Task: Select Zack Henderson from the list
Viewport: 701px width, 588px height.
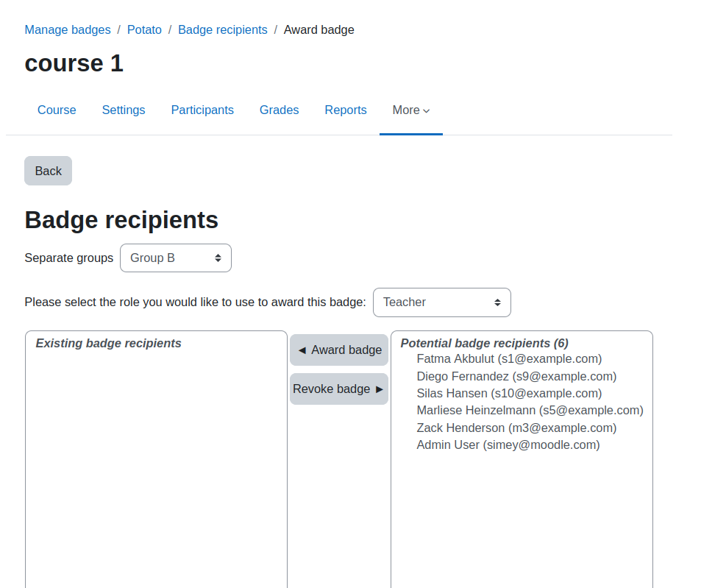Action: pos(516,428)
